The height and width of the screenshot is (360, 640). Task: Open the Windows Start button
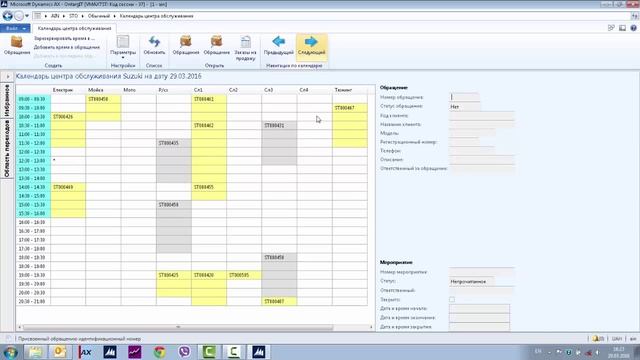pos(10,352)
